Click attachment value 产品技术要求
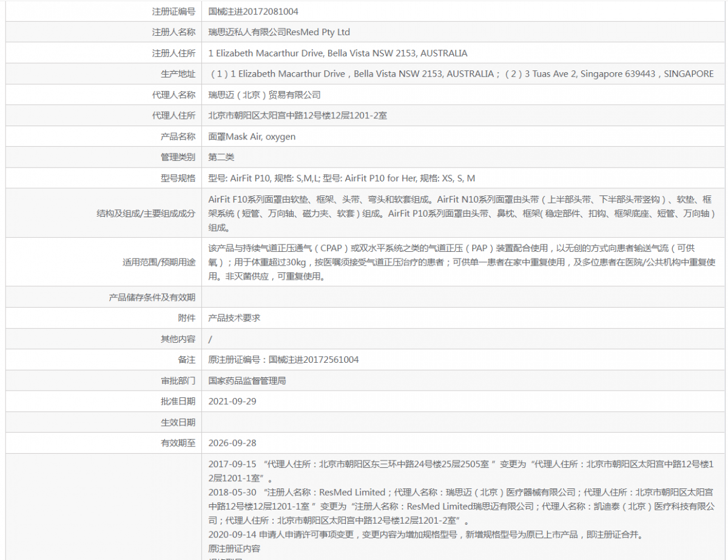 [x=234, y=318]
